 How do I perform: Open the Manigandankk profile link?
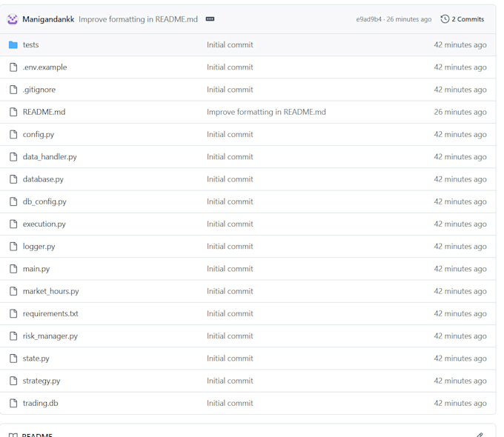[48, 19]
